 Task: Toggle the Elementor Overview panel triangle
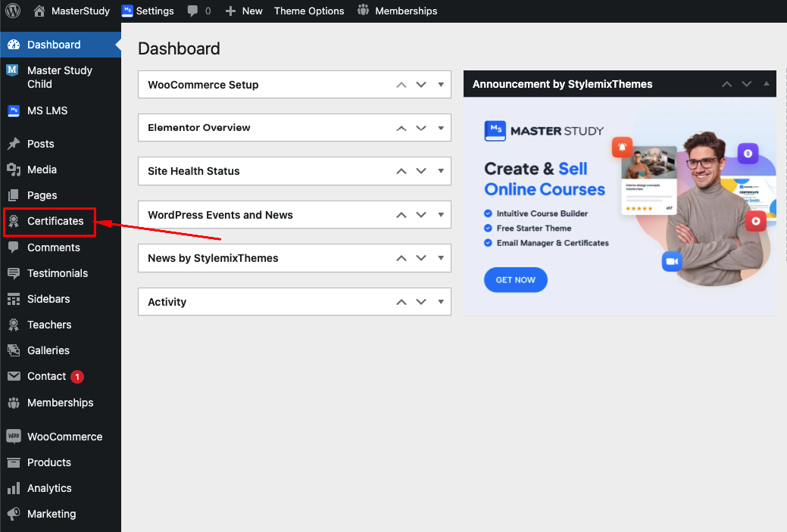pos(441,128)
